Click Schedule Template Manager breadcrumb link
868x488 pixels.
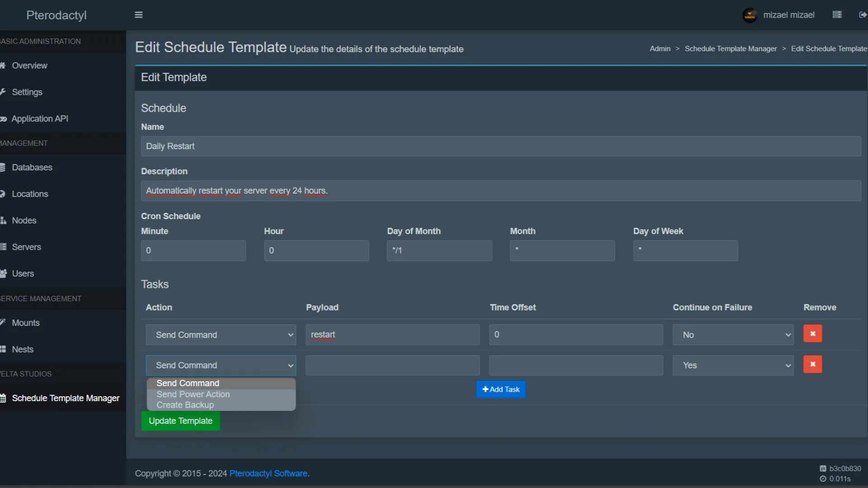coord(731,48)
